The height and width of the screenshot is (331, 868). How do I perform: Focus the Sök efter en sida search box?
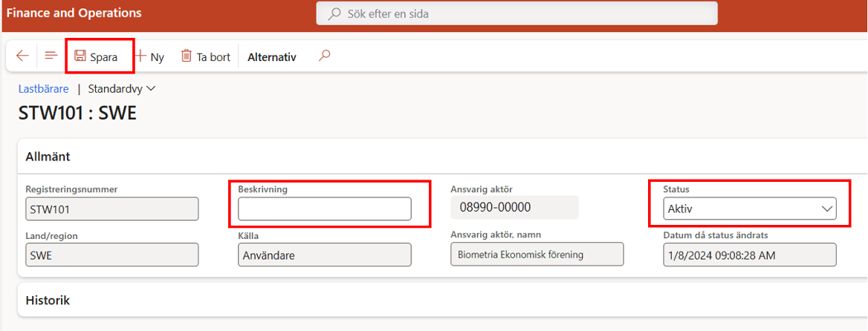(517, 14)
